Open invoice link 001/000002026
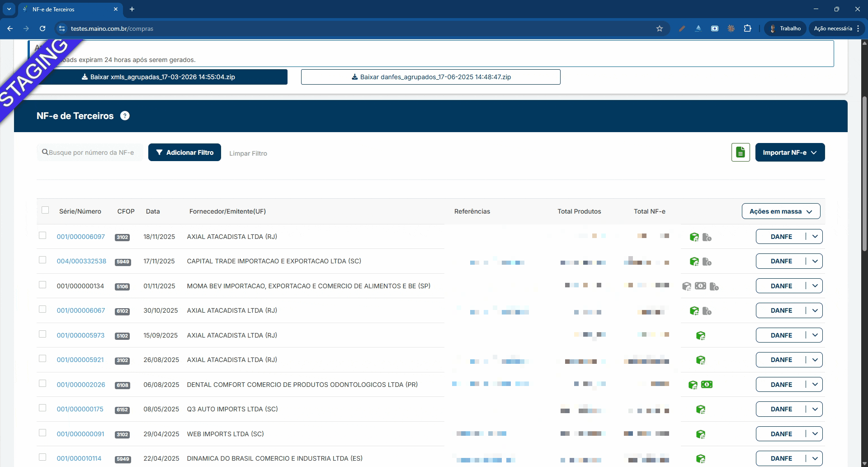 point(81,385)
